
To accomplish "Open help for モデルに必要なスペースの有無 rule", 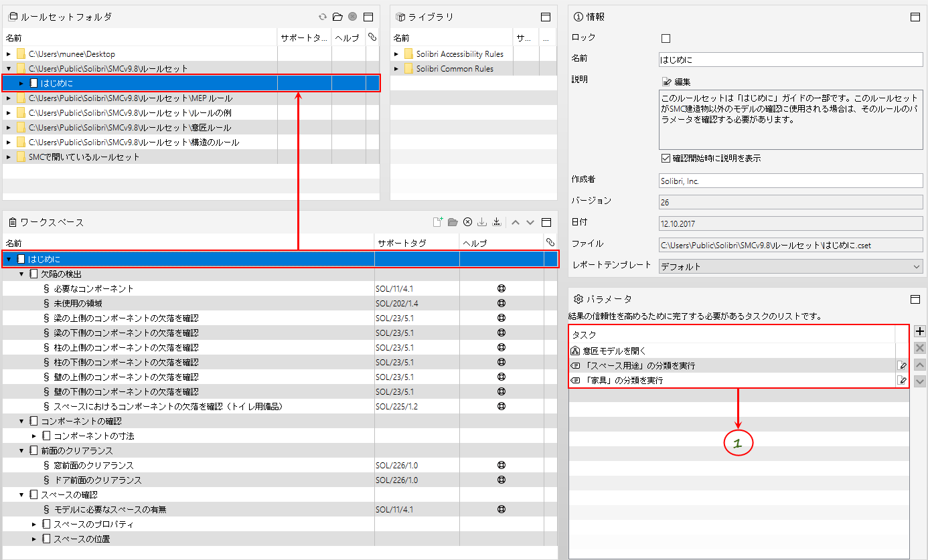I will click(501, 509).
